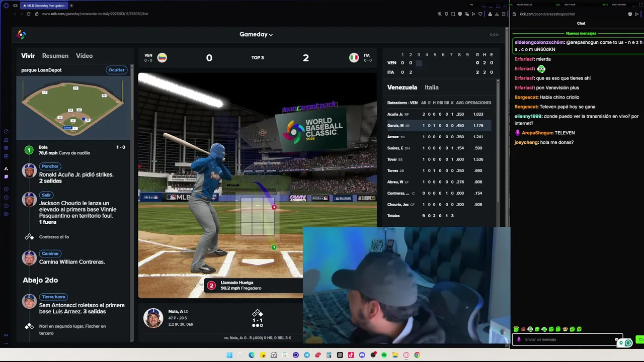The width and height of the screenshot is (644, 362).
Task: Switch to Resumen tab
Action: point(55,56)
